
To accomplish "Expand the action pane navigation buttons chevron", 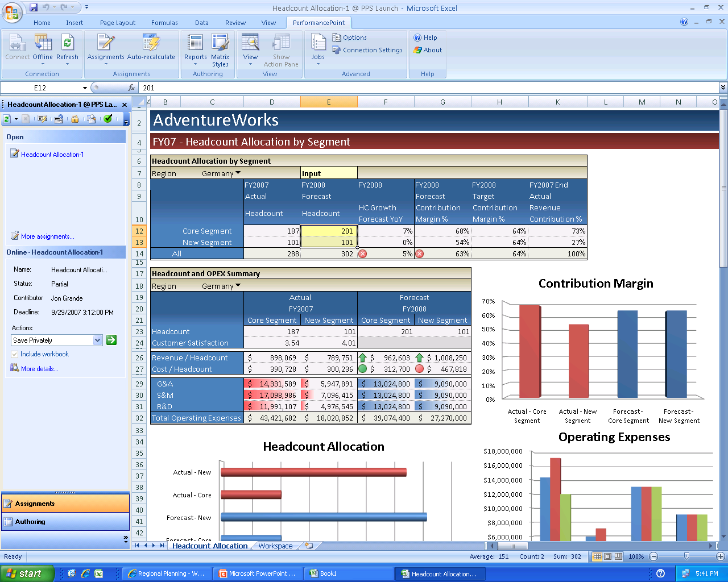I will (x=126, y=539).
